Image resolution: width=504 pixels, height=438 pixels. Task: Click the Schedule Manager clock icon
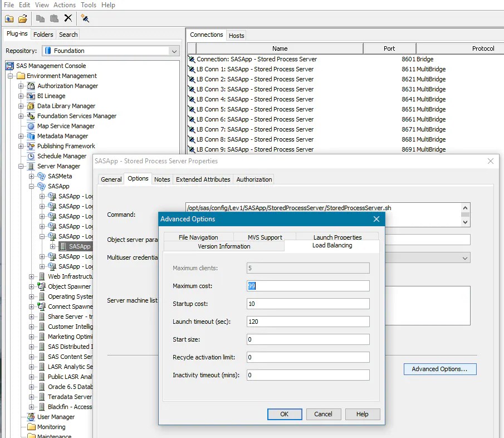pyautogui.click(x=31, y=156)
